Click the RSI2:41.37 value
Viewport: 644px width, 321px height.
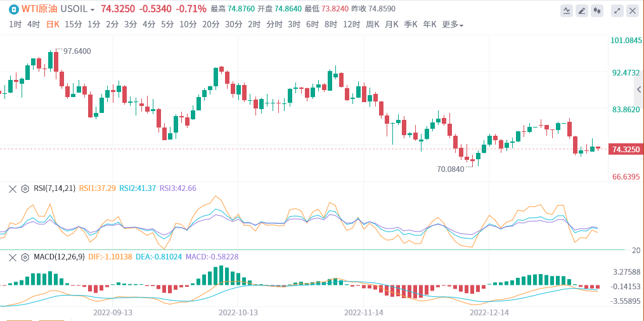click(138, 188)
